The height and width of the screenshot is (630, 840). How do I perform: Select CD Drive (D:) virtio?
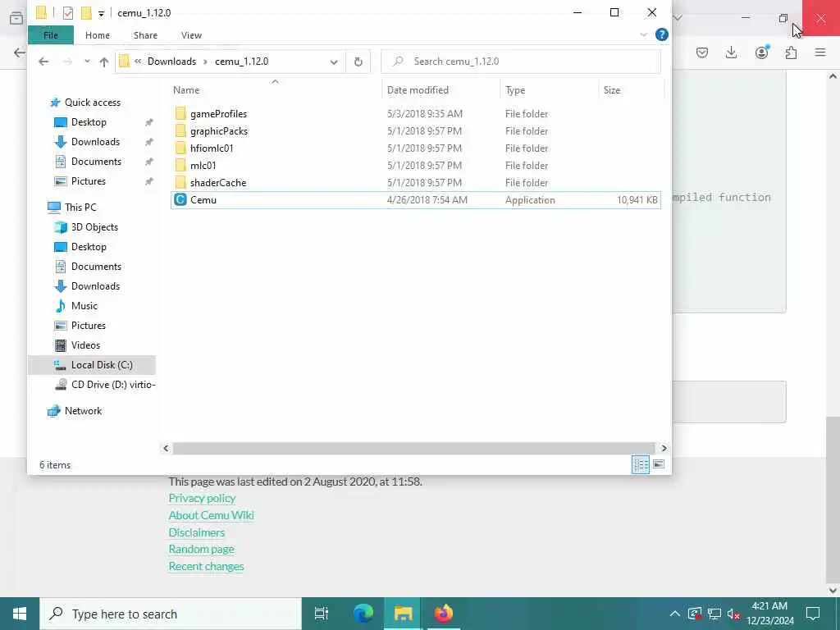pyautogui.click(x=113, y=385)
